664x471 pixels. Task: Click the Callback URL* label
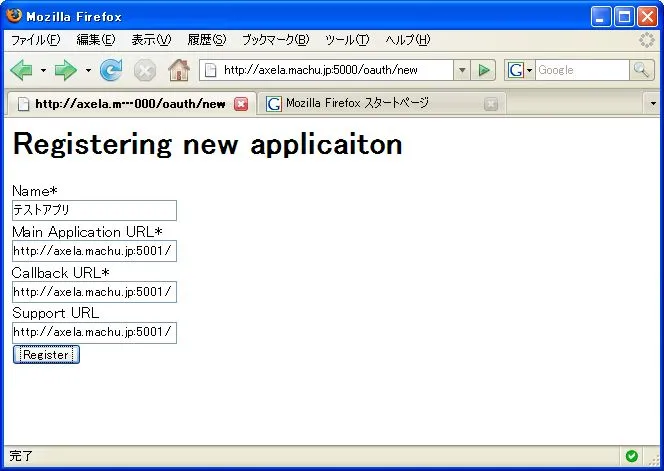(x=61, y=273)
